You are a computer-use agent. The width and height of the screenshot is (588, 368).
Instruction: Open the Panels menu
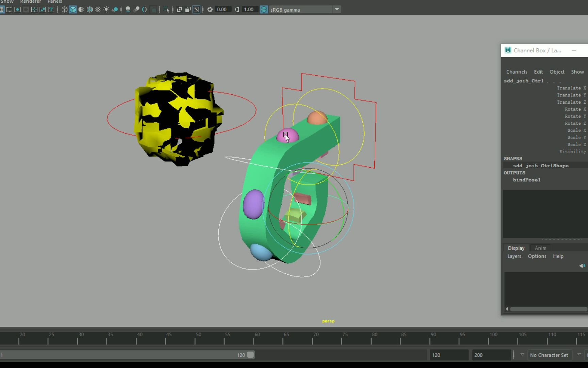click(x=55, y=1)
